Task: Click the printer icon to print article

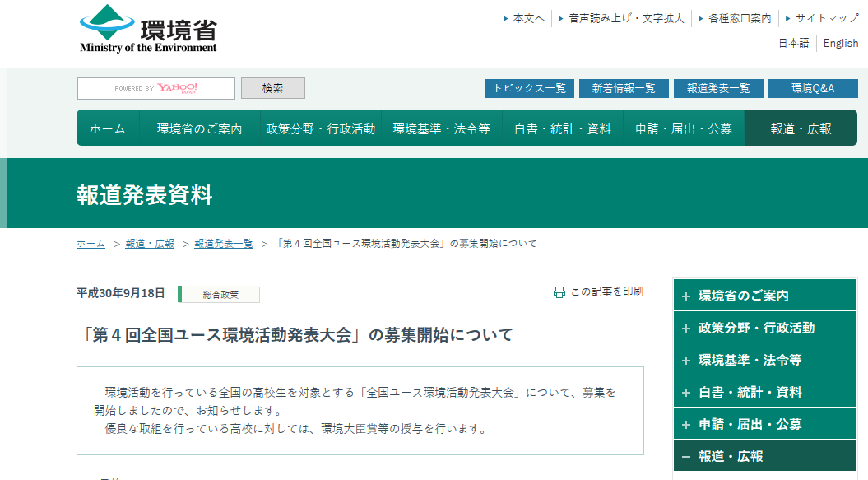Action: click(x=559, y=292)
